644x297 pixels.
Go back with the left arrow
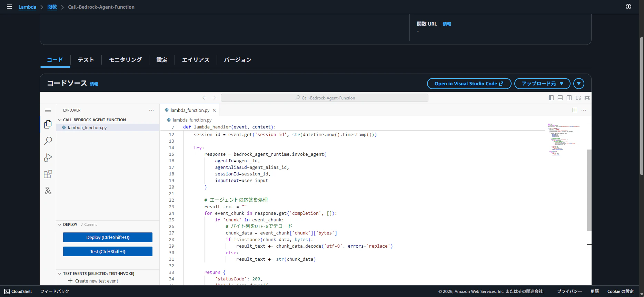205,98
